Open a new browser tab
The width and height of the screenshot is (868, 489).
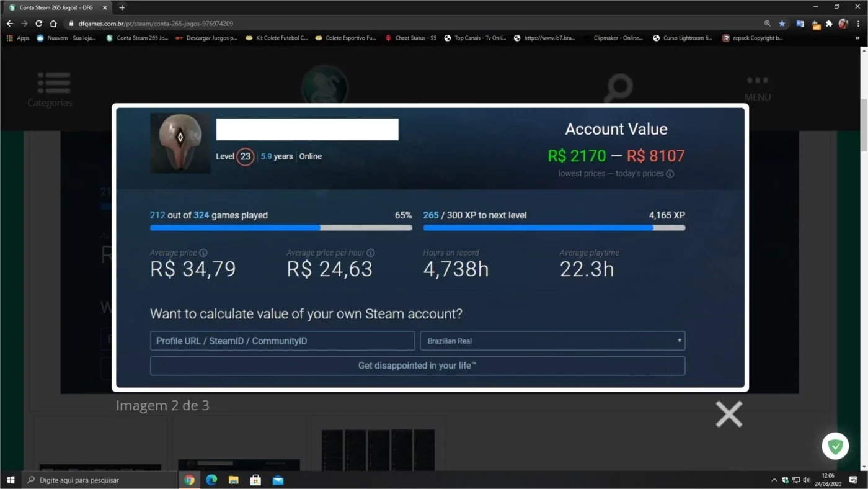(122, 7)
